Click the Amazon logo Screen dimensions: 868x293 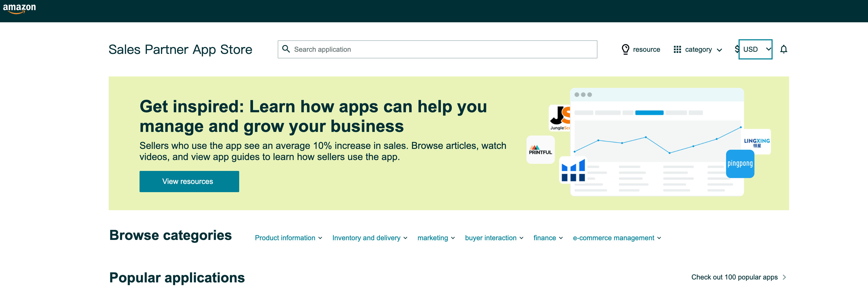click(x=20, y=9)
